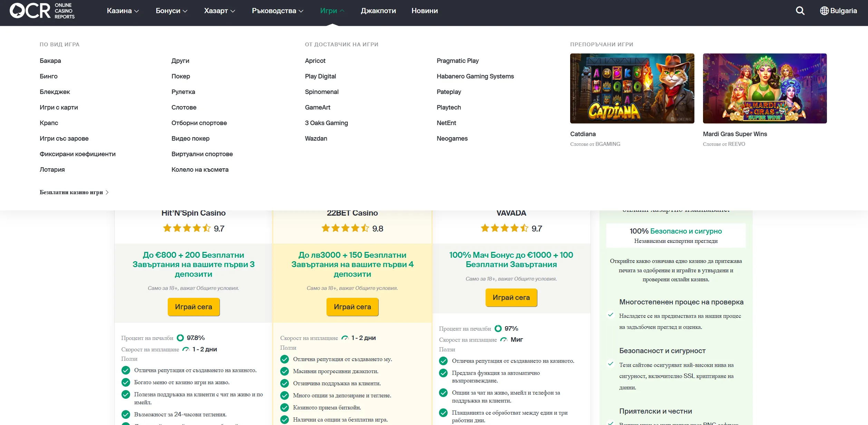Open the Бакара game type link
This screenshot has height=425, width=868.
pos(50,61)
